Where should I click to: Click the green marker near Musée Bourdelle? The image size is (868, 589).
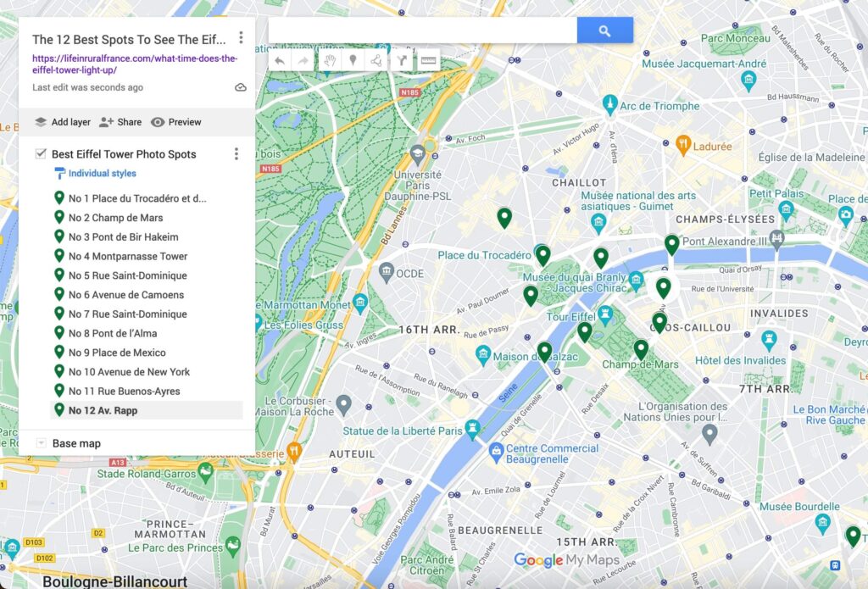tap(853, 536)
